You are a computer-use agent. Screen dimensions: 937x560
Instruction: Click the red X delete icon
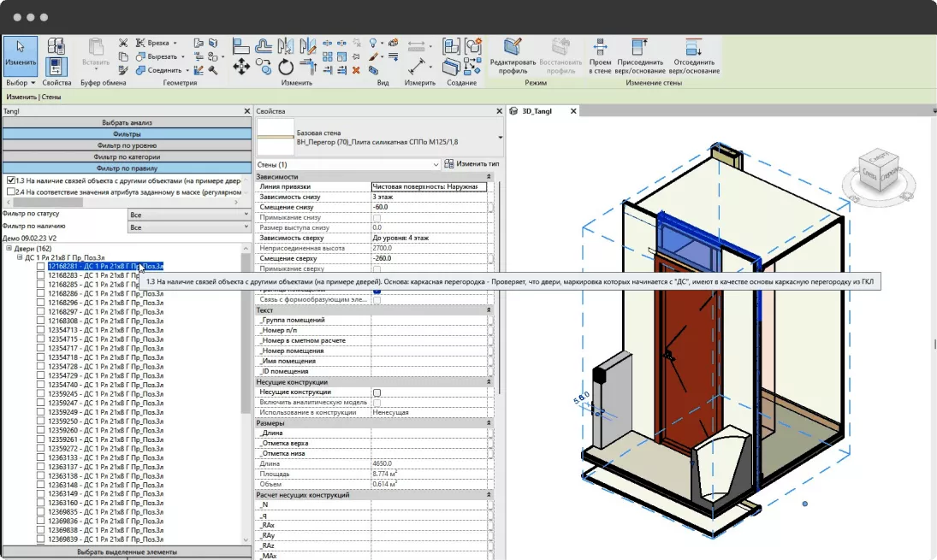(x=355, y=69)
